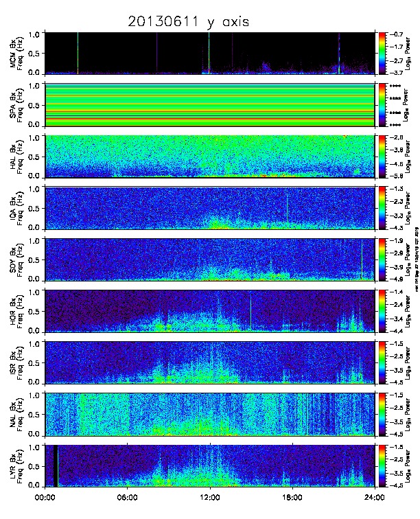Click the -5.8 value on HAL colorbar

[x=396, y=176]
